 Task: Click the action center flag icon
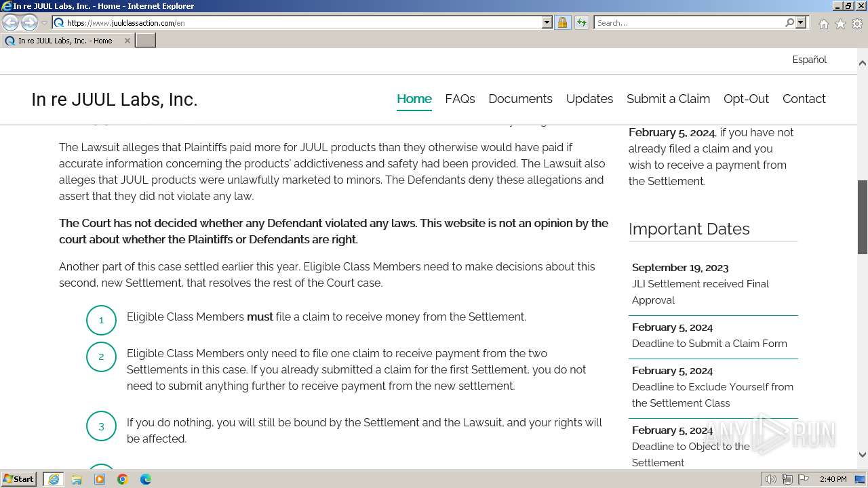804,479
